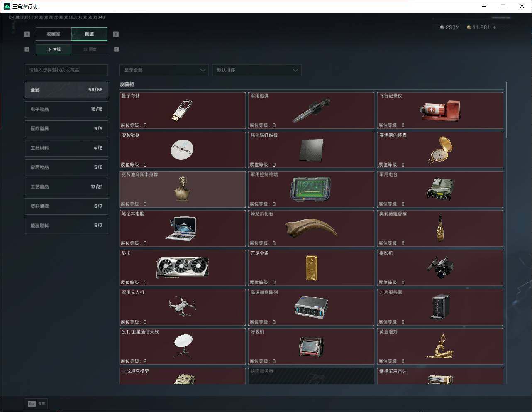The image size is (532, 412).
Task: Open the 军用炮弹 shell item
Action: 311,110
